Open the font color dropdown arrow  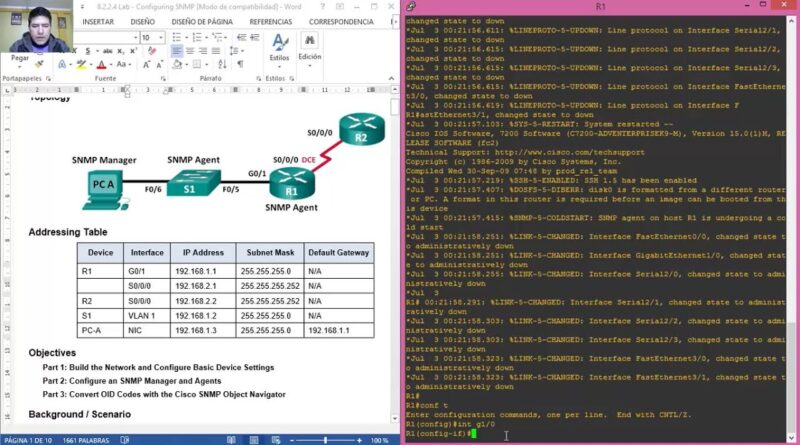110,64
